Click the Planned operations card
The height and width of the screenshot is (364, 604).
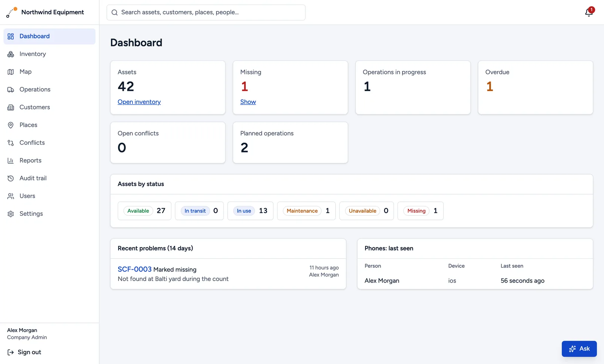[290, 143]
